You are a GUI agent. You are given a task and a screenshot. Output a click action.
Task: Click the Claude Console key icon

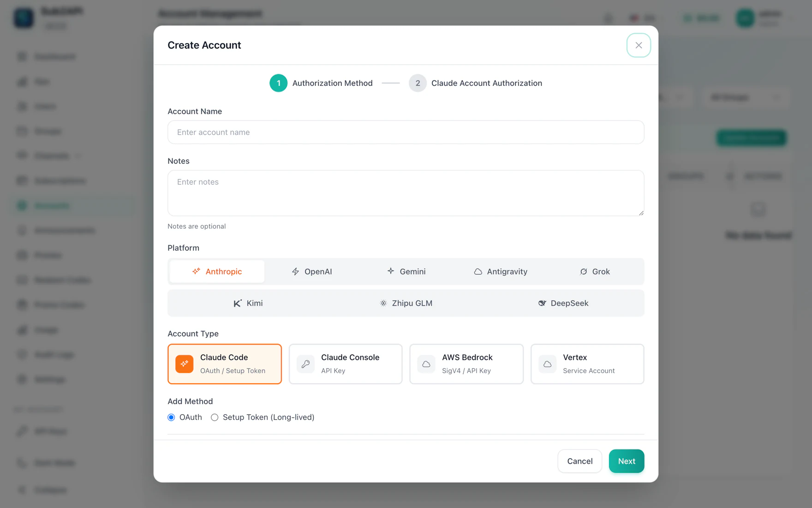[305, 364]
